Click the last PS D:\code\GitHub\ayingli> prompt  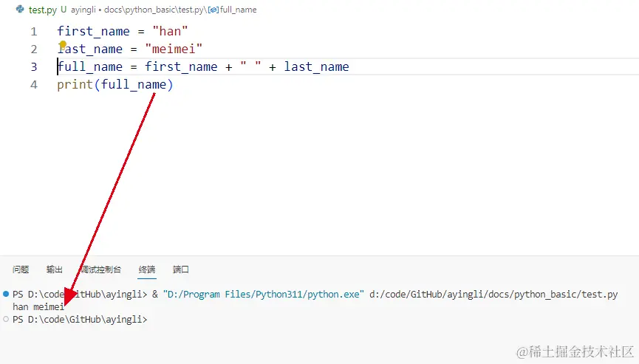[80, 320]
